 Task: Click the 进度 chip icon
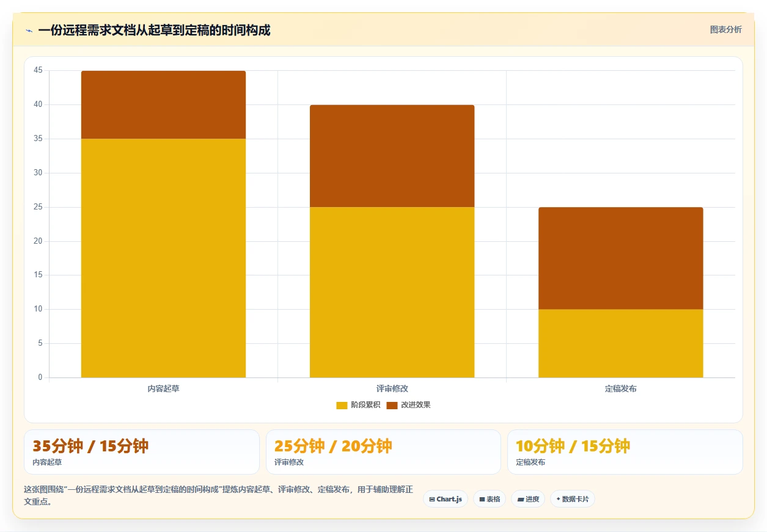click(x=521, y=499)
